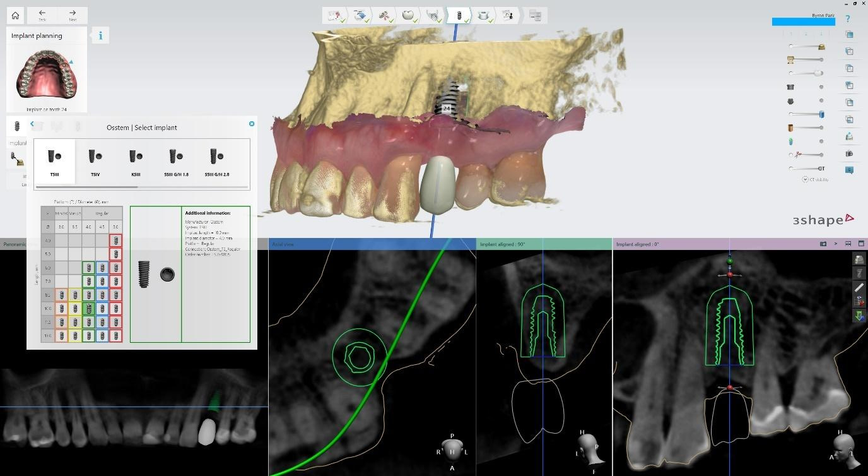Click the back chevron in the implant dialog
The height and width of the screenshot is (476, 868).
click(x=32, y=124)
